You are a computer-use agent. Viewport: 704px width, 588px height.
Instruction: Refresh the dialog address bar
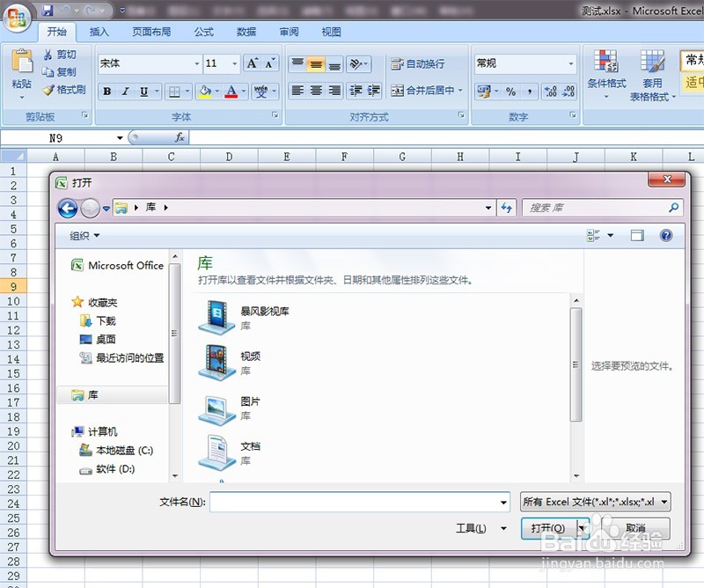[507, 208]
